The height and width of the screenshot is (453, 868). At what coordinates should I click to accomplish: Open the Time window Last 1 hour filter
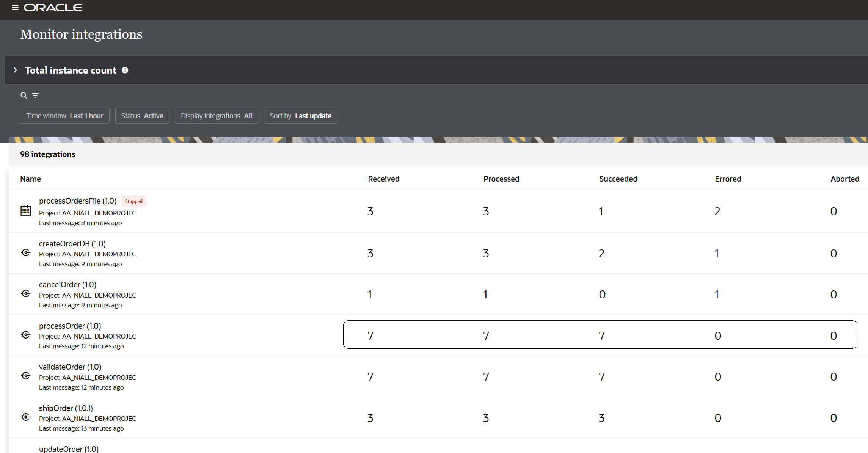point(65,116)
